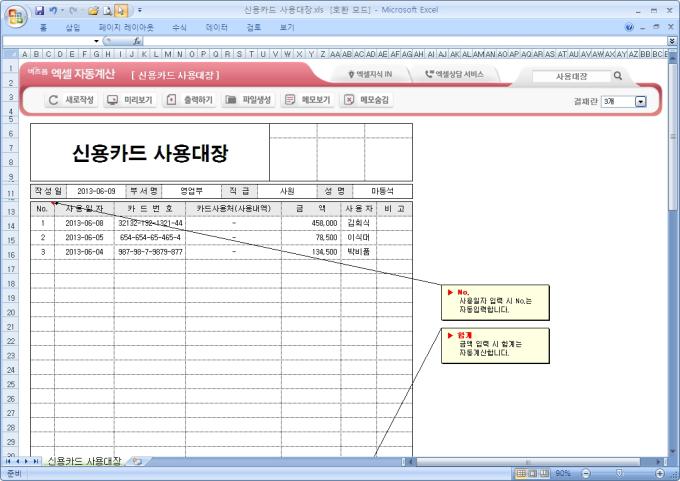680x481 pixels.
Task: Select the card number 987-98-7-9879-877 cell
Action: point(150,252)
